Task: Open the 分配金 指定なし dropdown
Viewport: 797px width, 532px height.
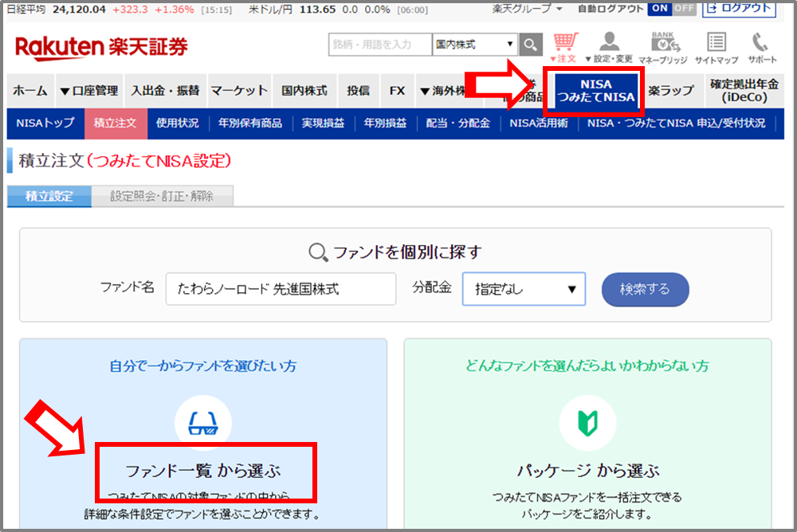Action: [x=524, y=288]
